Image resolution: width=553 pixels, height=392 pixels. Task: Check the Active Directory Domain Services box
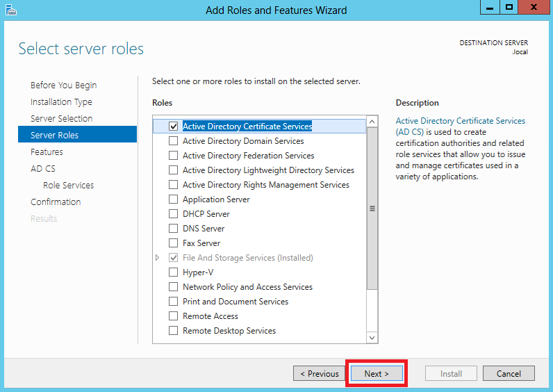(x=173, y=141)
